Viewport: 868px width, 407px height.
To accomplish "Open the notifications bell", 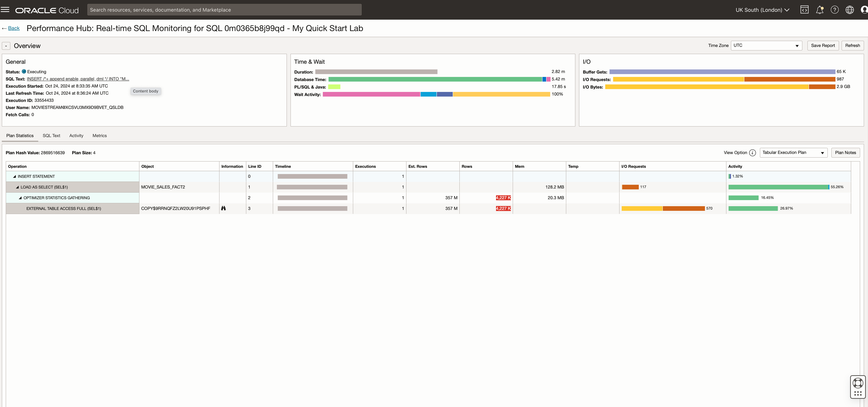I will [820, 10].
